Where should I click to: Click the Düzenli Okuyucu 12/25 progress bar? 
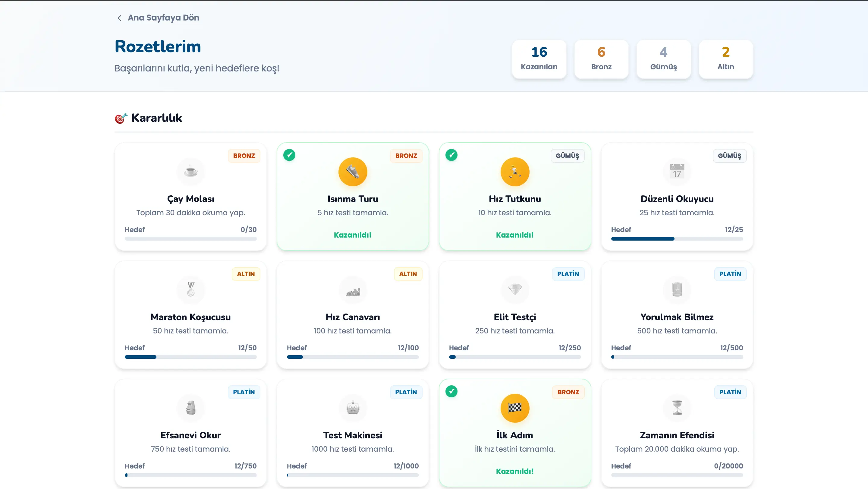pyautogui.click(x=677, y=239)
